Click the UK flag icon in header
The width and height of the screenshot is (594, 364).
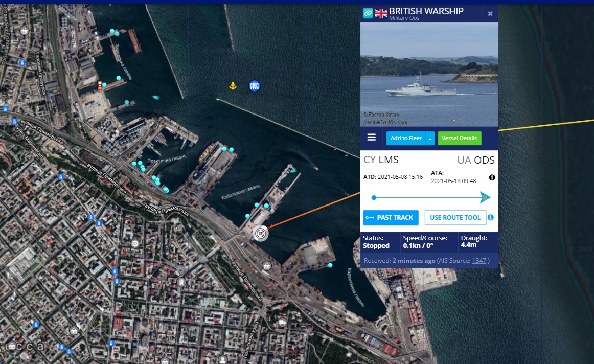coord(381,13)
